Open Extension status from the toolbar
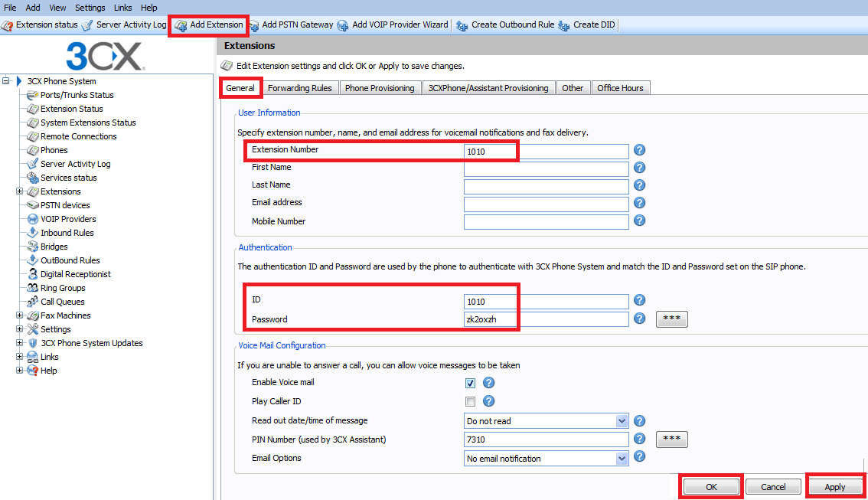868x500 pixels. pos(7,25)
